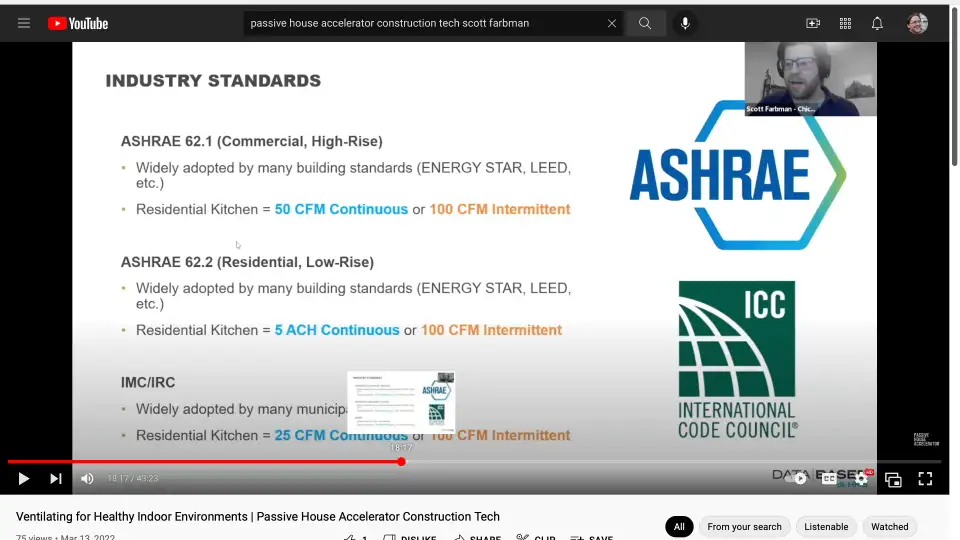960x540 pixels.
Task: Open the YouTube apps grid
Action: coord(845,23)
